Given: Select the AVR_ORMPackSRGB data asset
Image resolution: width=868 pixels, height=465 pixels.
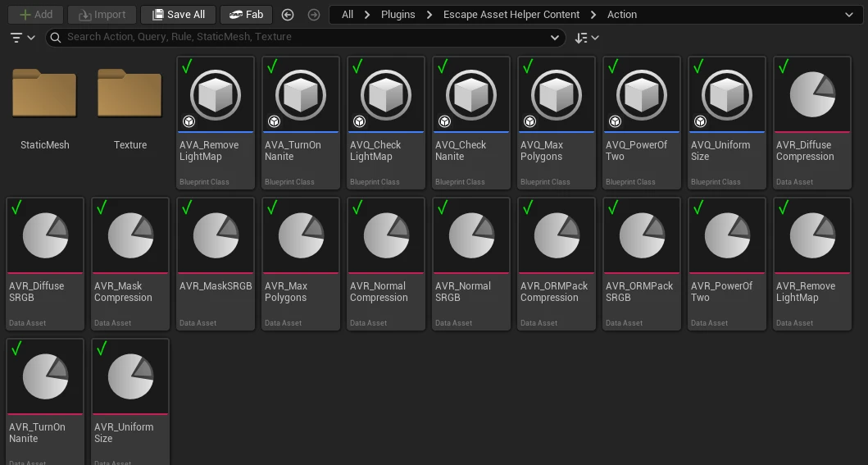Looking at the screenshot, I should [642, 264].
